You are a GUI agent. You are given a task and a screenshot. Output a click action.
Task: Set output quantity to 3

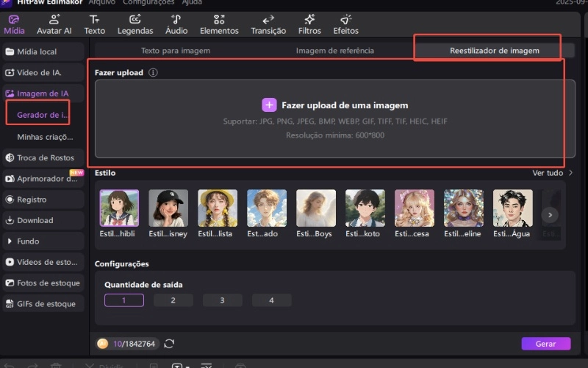coord(223,300)
